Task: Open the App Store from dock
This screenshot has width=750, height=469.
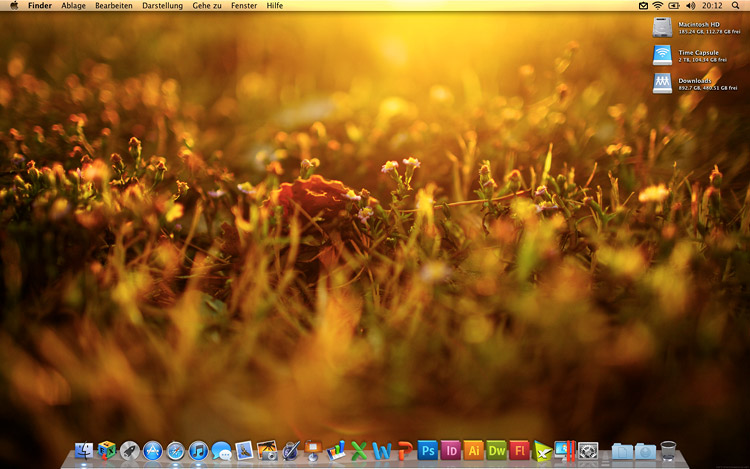Action: click(x=153, y=450)
